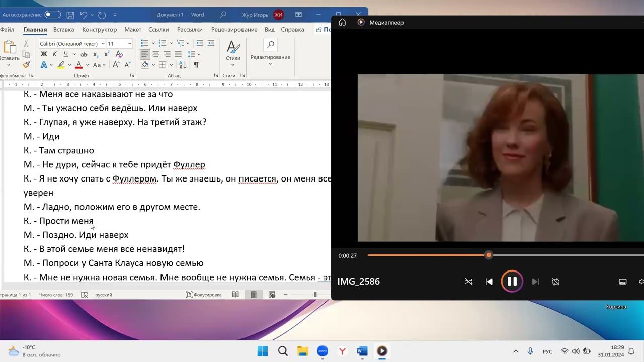Viewport: 644px width, 362px height.
Task: Justify the paragraph text
Action: click(178, 54)
